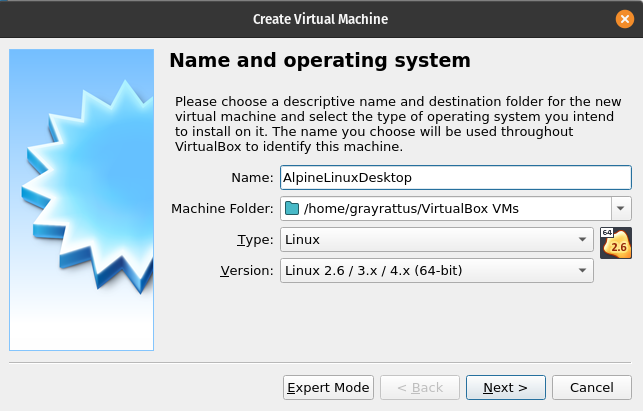The height and width of the screenshot is (411, 643).
Task: Open the Version dropdown list
Action: coord(437,271)
